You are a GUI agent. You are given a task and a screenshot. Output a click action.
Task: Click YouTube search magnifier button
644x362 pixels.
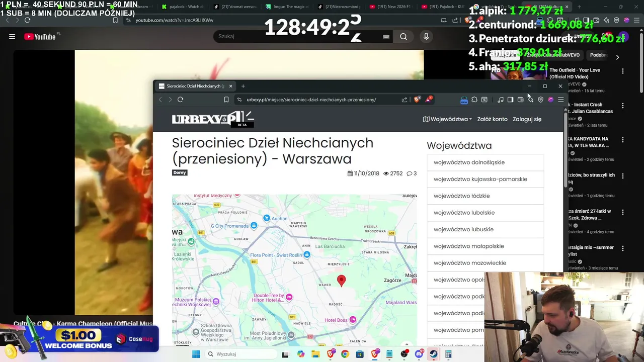(x=404, y=36)
